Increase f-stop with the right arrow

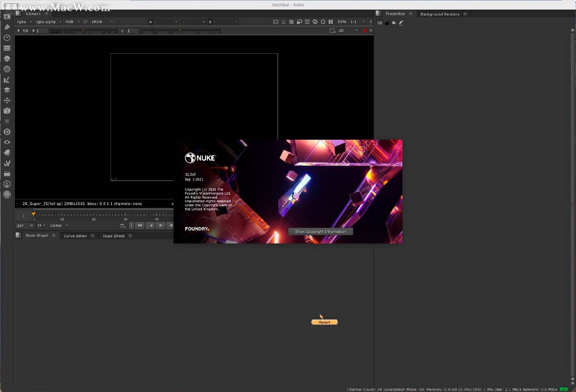click(x=33, y=30)
